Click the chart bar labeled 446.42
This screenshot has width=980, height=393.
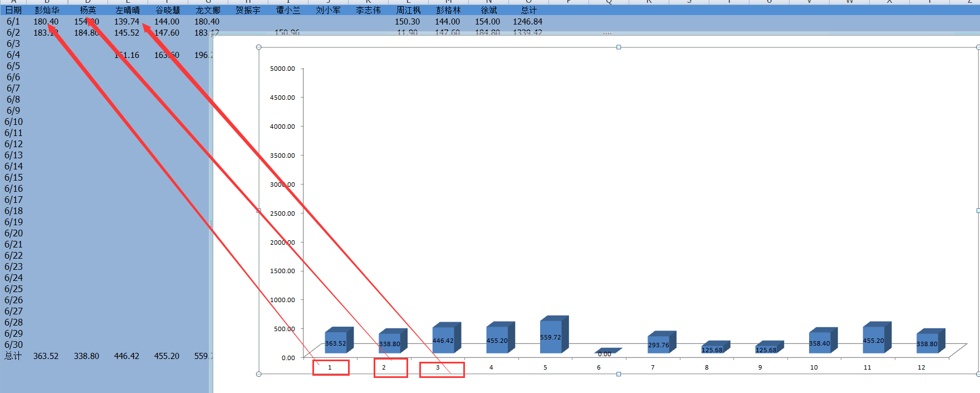(x=446, y=338)
